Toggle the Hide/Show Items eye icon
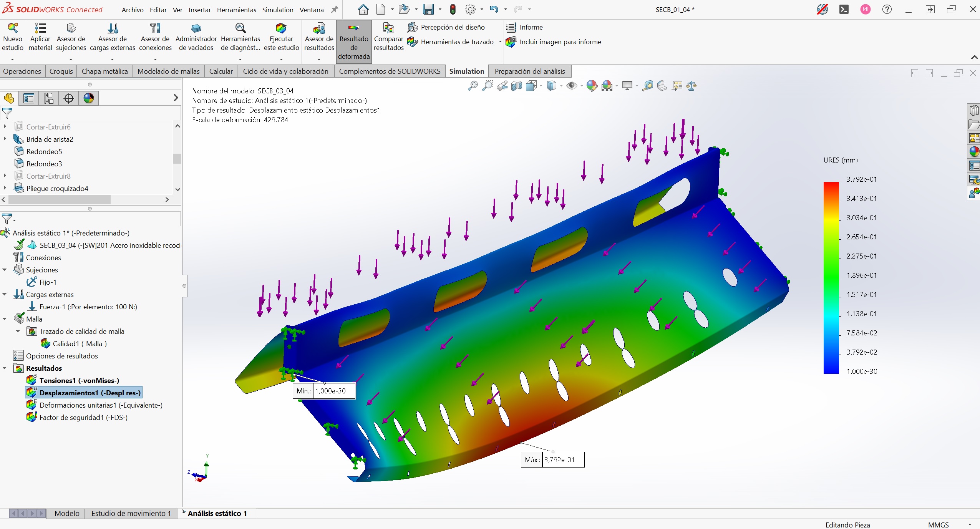This screenshot has width=980, height=529. 572,86
